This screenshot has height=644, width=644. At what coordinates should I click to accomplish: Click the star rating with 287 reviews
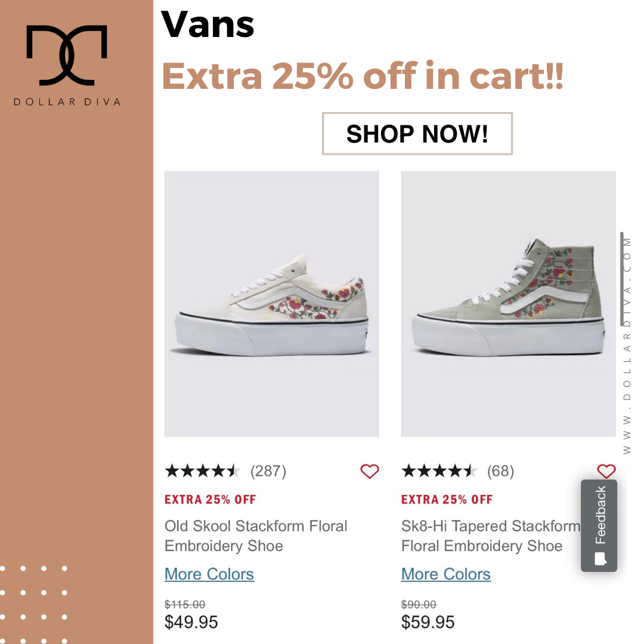point(203,471)
